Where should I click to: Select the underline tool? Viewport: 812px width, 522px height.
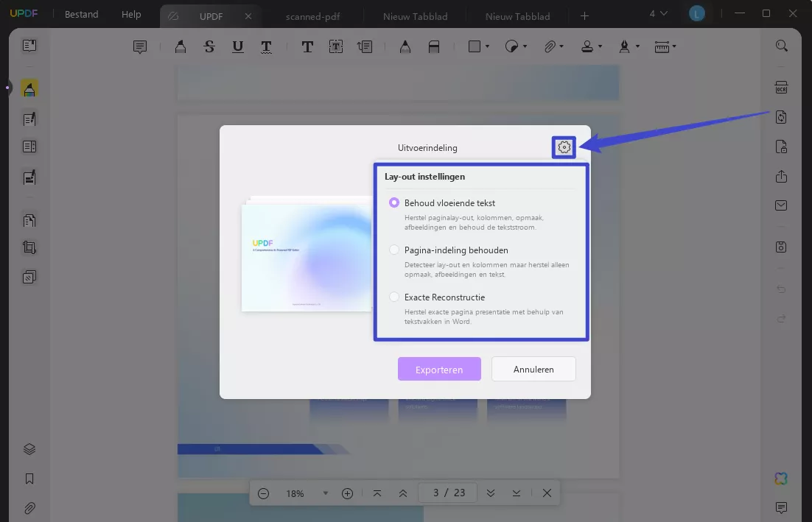[x=238, y=47]
